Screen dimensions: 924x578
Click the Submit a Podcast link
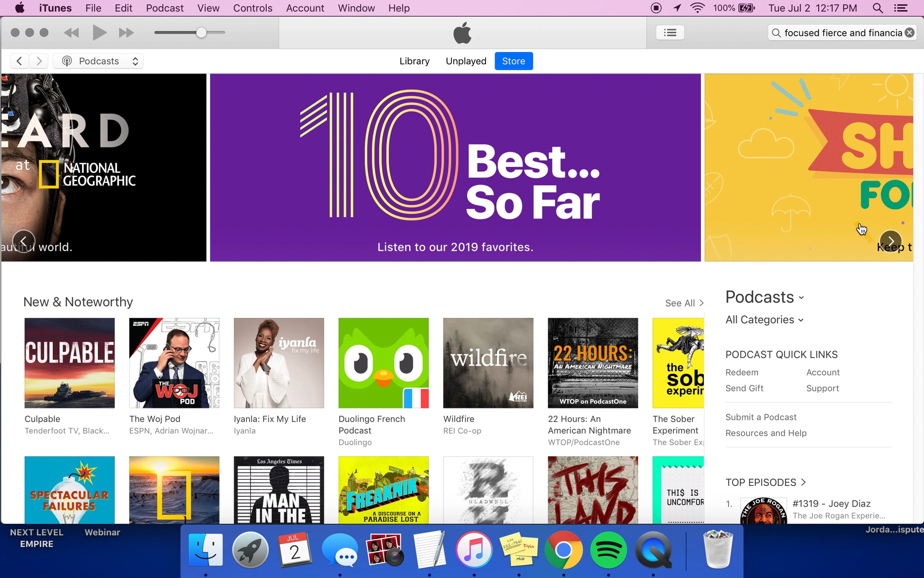pos(761,417)
